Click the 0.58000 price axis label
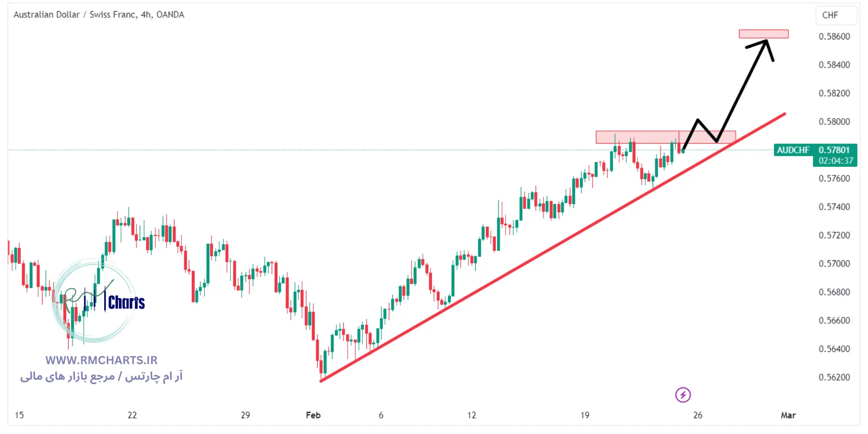This screenshot has height=434, width=868. point(834,122)
